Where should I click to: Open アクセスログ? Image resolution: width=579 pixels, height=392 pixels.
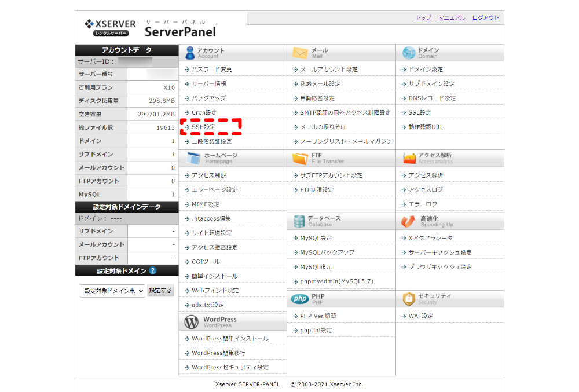pos(426,190)
